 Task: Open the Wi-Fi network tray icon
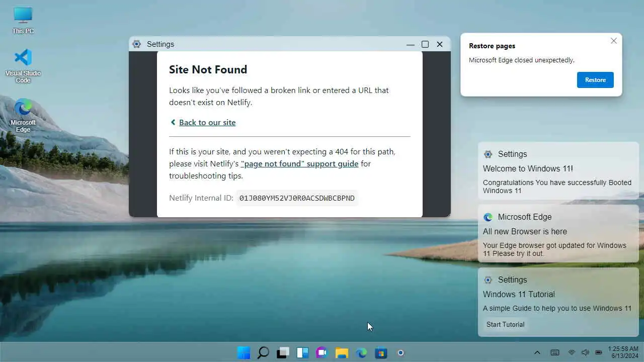click(572, 352)
